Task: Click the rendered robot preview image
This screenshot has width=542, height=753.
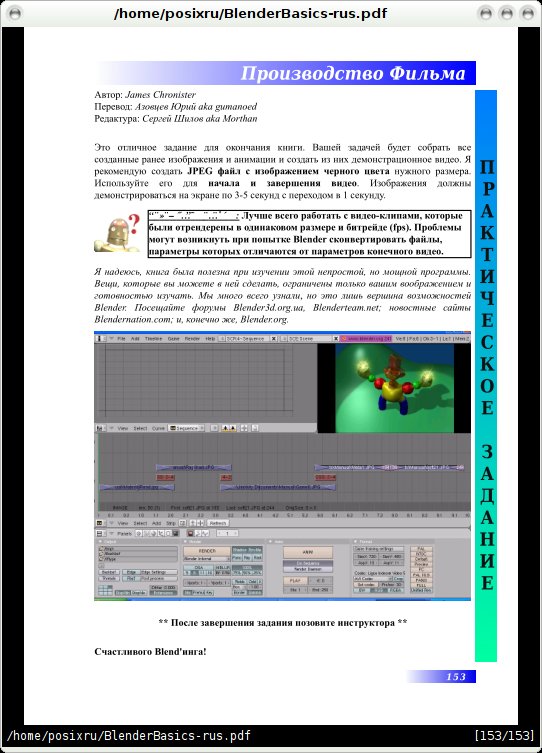Action: (x=394, y=388)
